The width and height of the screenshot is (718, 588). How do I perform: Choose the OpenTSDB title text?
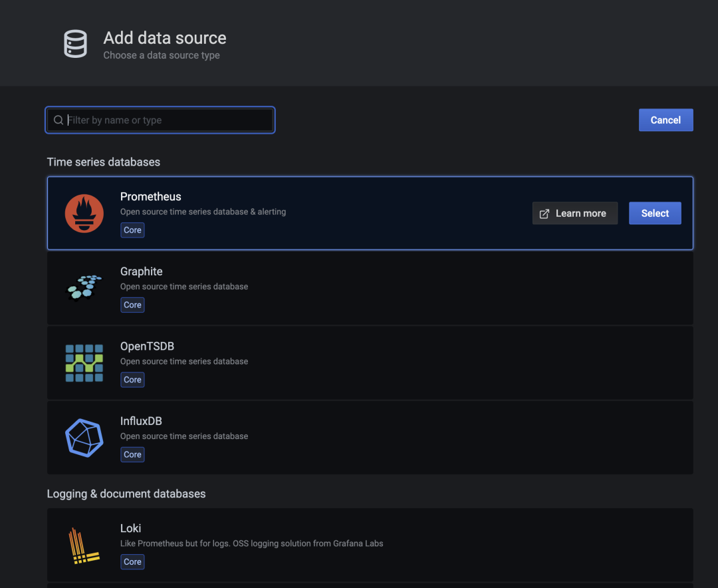pyautogui.click(x=147, y=346)
